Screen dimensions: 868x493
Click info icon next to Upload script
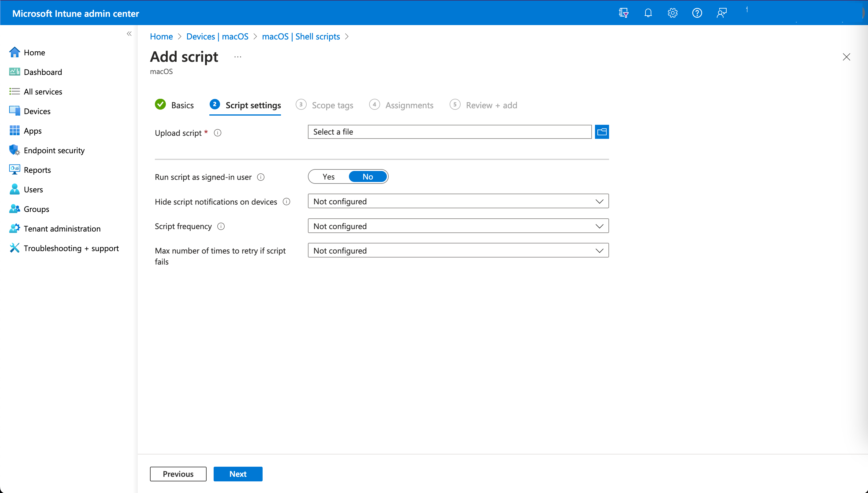coord(218,133)
